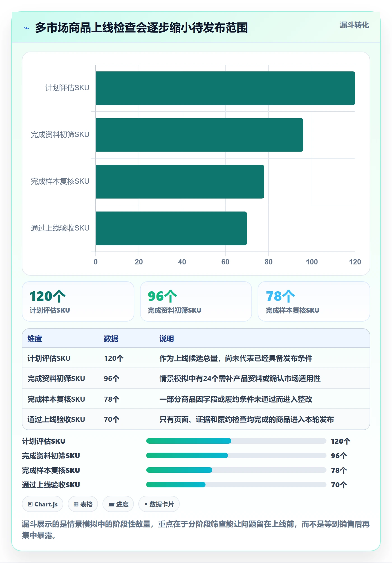The image size is (392, 563).
Task: Click the 进度 chip
Action: [x=118, y=504]
